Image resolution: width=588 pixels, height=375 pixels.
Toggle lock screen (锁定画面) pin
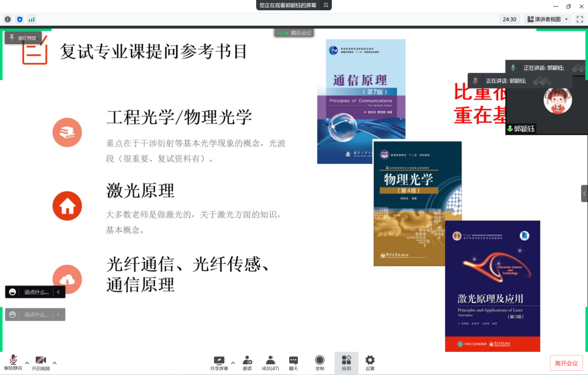click(x=23, y=38)
